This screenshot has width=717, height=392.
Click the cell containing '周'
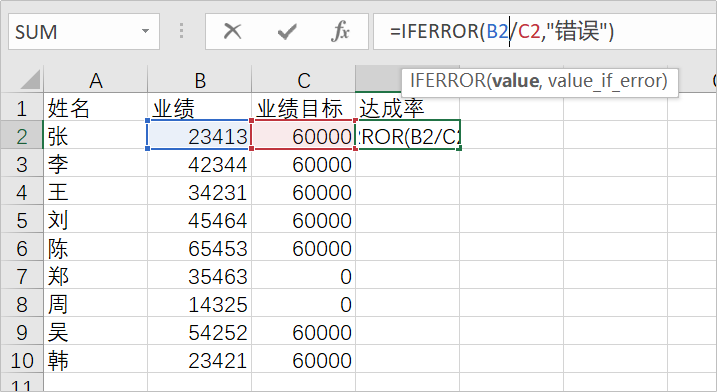pyautogui.click(x=96, y=304)
